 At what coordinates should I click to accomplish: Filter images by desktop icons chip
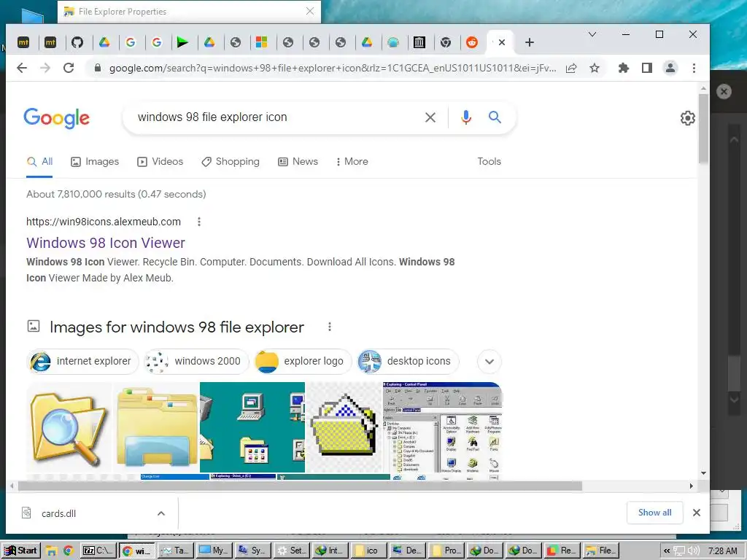pyautogui.click(x=408, y=361)
